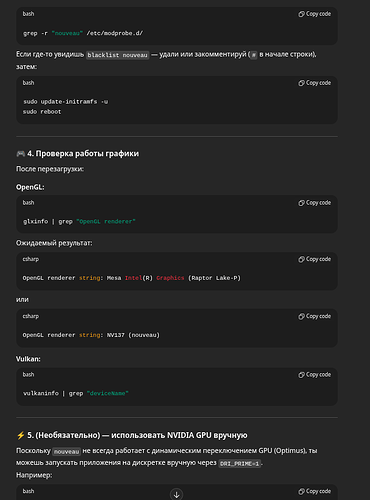Click 'bash' label of the update-initramfs block
This screenshot has height=500, width=370.
click(x=28, y=83)
